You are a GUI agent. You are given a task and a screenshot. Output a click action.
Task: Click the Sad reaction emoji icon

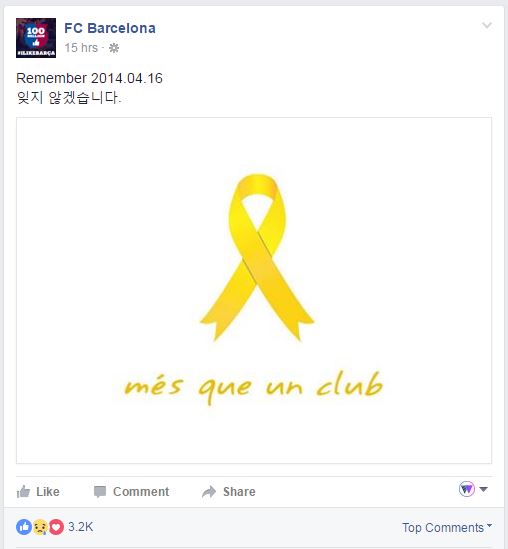40,527
